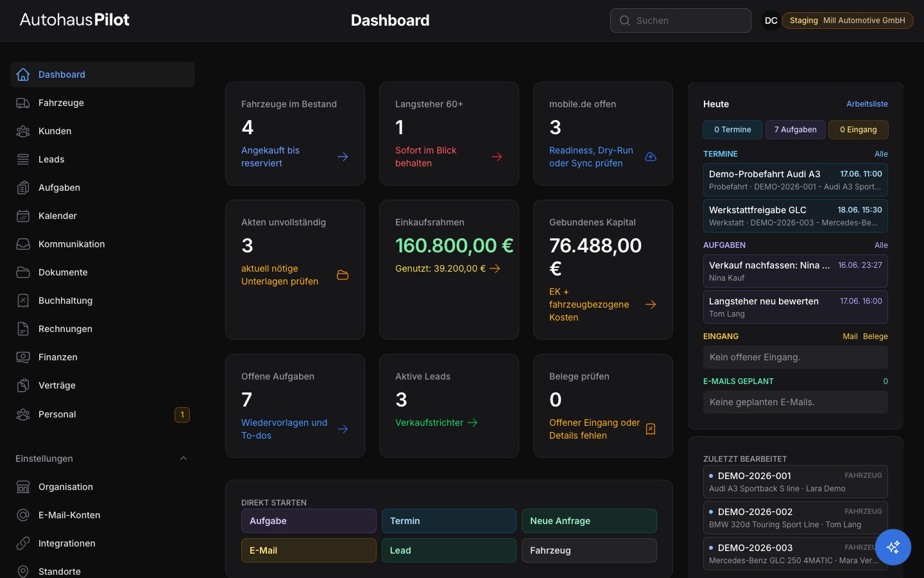
Task: Open the Staging Mill Automotive GmbH switcher
Action: click(x=847, y=21)
